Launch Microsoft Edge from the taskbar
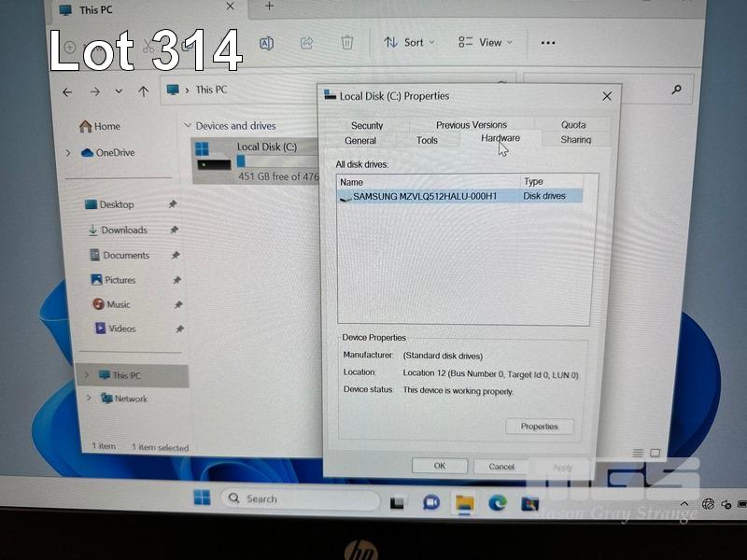 [x=498, y=503]
